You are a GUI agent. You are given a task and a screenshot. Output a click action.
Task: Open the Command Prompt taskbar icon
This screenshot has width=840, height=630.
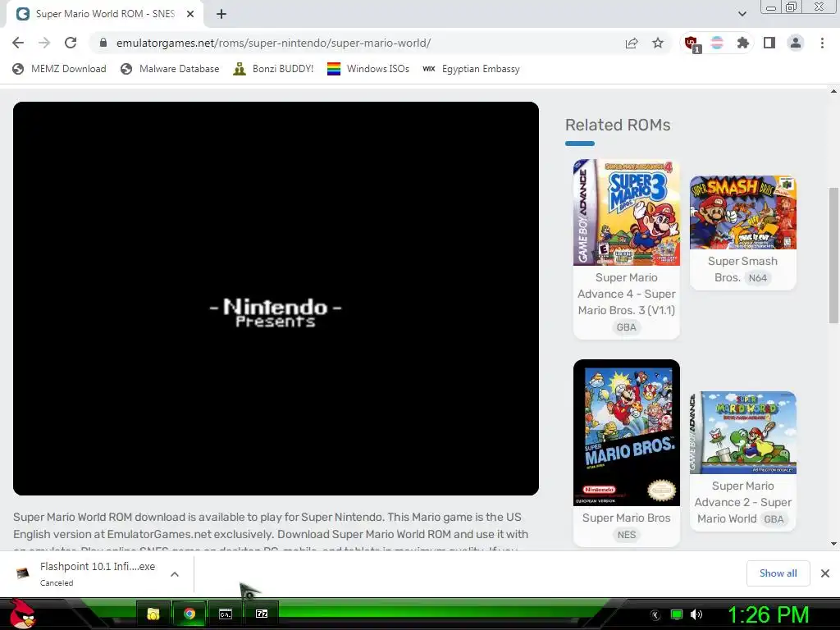pos(226,614)
